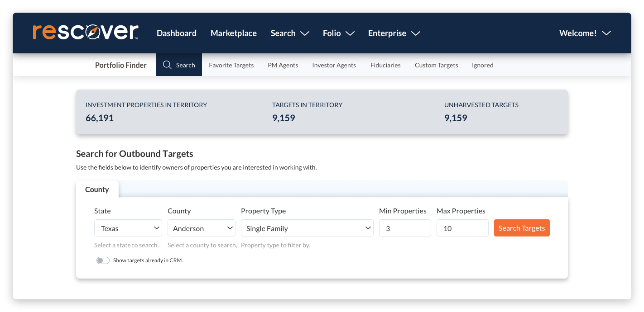Choose a county from Anderson dropdown

point(201,228)
